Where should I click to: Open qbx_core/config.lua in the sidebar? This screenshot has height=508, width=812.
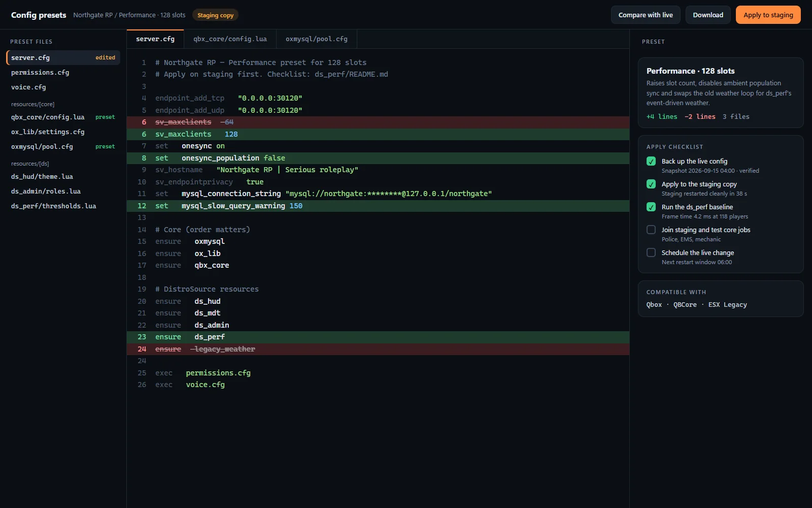(63, 117)
